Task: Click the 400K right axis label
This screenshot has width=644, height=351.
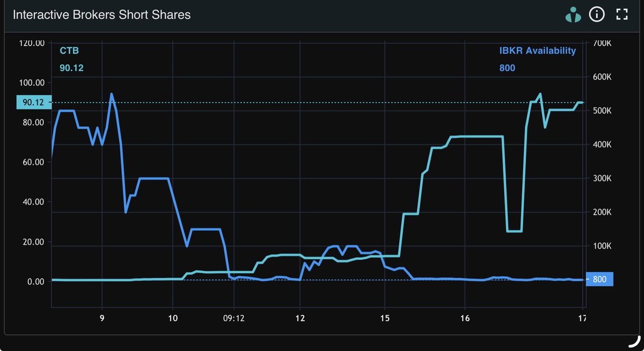Action: coord(602,144)
